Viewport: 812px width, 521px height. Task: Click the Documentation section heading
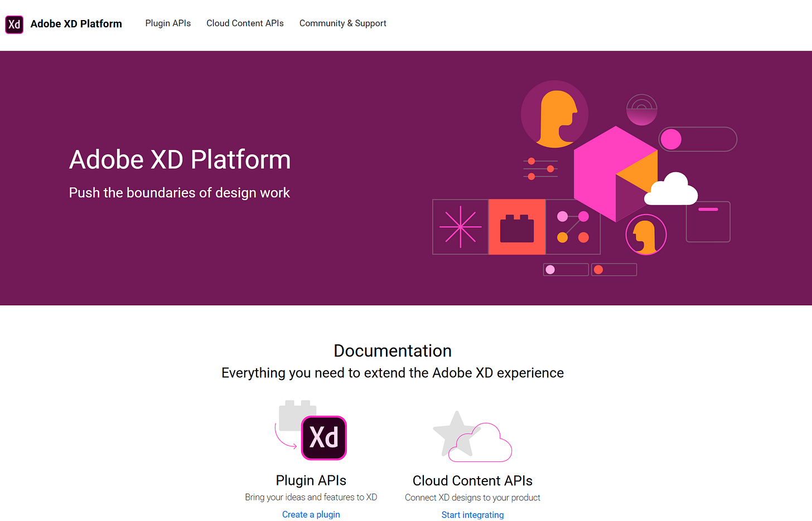pos(393,350)
